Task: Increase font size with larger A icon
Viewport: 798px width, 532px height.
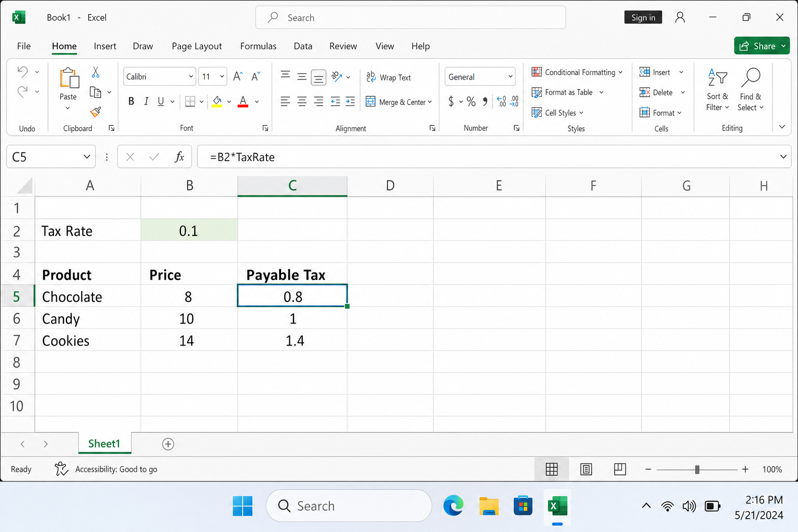Action: 238,76
